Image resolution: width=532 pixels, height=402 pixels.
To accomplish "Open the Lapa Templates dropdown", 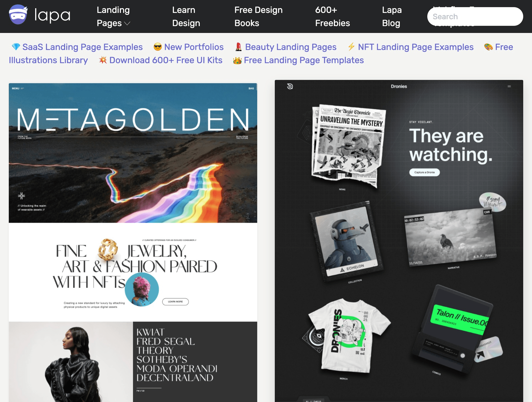I will 454,16.
